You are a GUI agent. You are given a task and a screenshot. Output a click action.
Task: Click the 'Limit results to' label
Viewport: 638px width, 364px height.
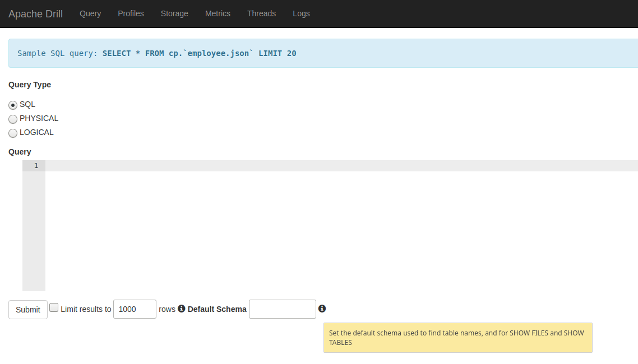pos(86,309)
